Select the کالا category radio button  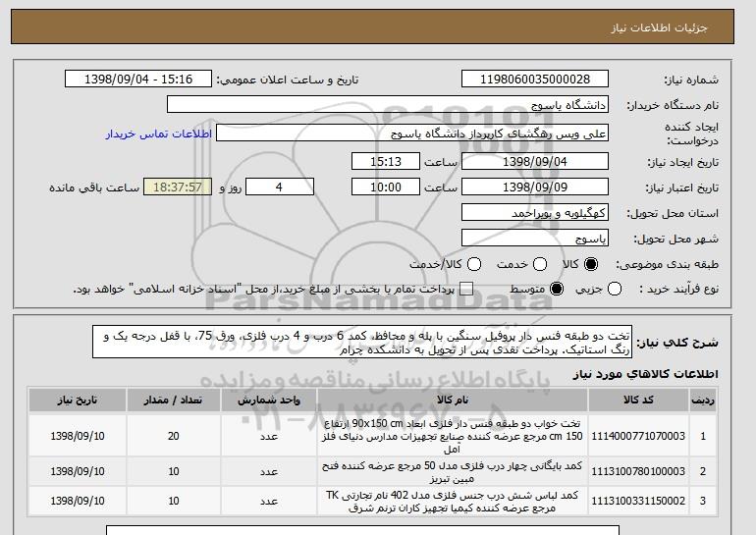pos(591,264)
